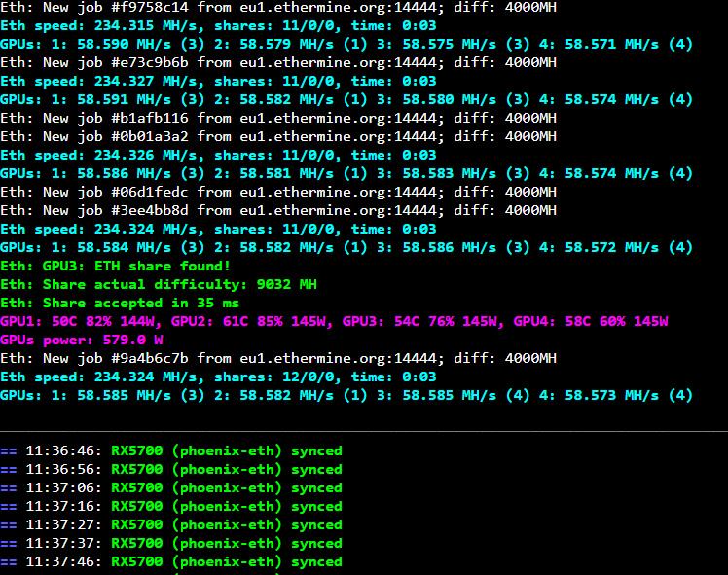Screen dimensions: 728x575
Task: Click the job #b1afb116 log line
Action: (x=278, y=118)
